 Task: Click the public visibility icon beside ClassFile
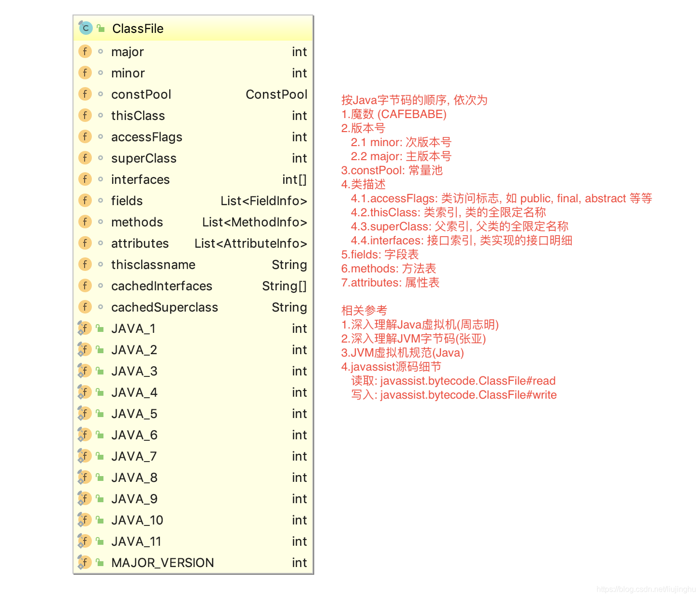pos(101,29)
